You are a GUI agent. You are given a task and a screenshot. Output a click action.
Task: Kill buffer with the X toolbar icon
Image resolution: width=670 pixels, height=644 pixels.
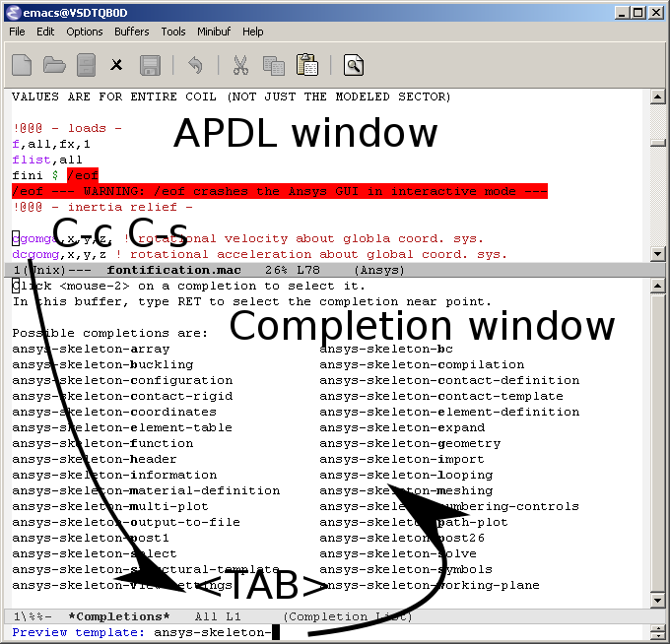pyautogui.click(x=116, y=65)
